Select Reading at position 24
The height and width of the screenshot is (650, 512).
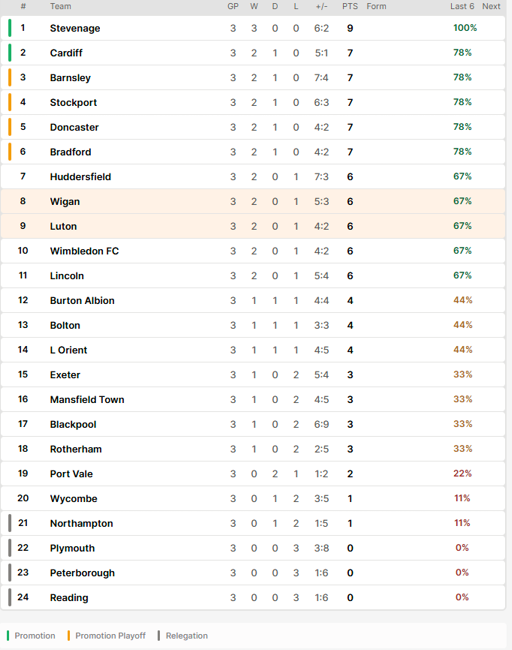69,598
